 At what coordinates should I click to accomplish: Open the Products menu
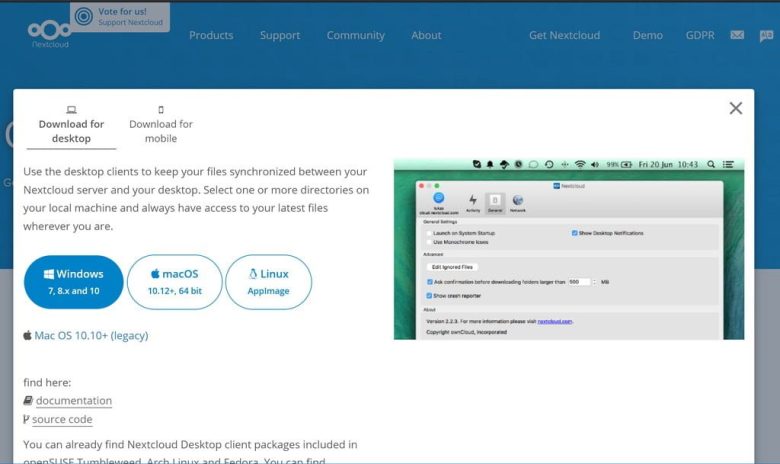pyautogui.click(x=211, y=35)
